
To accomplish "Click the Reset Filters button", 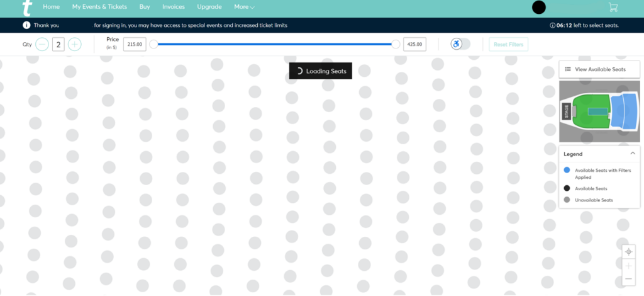I will pyautogui.click(x=509, y=44).
